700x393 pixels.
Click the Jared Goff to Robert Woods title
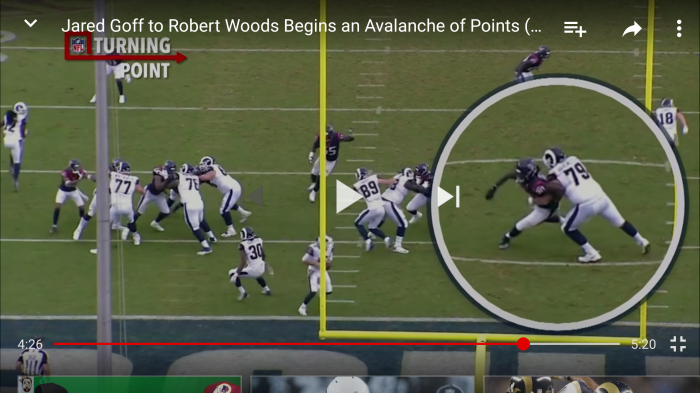pos(301,26)
